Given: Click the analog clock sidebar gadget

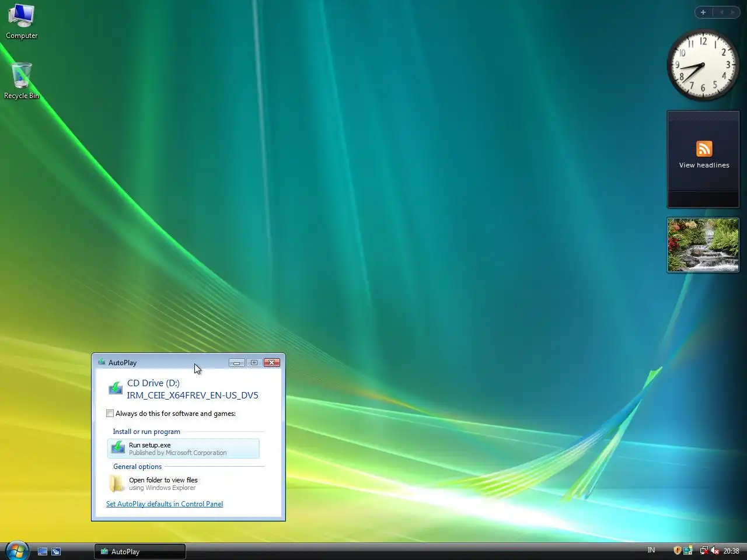Looking at the screenshot, I should (x=703, y=65).
